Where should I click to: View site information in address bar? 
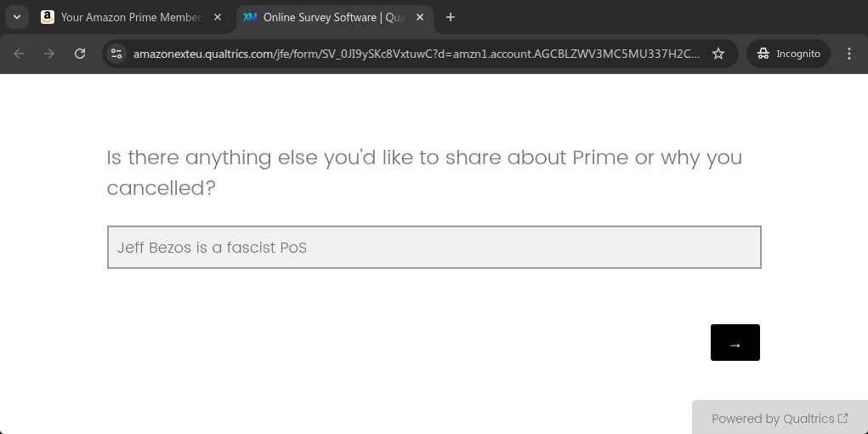tap(117, 54)
